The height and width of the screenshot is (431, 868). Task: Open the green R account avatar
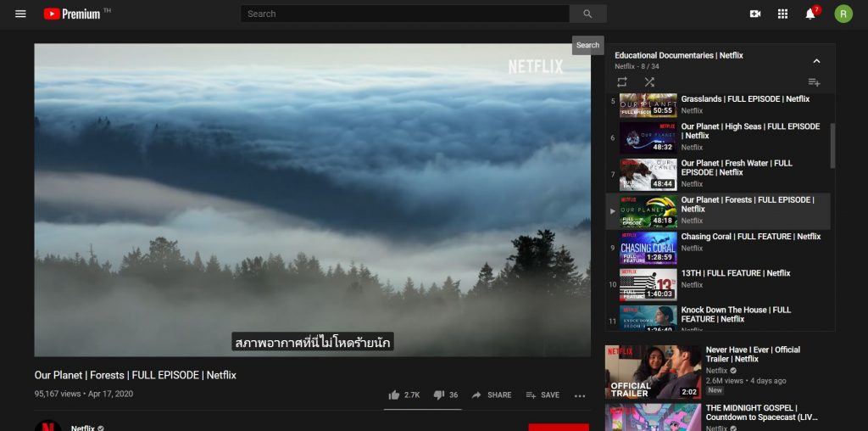point(843,14)
